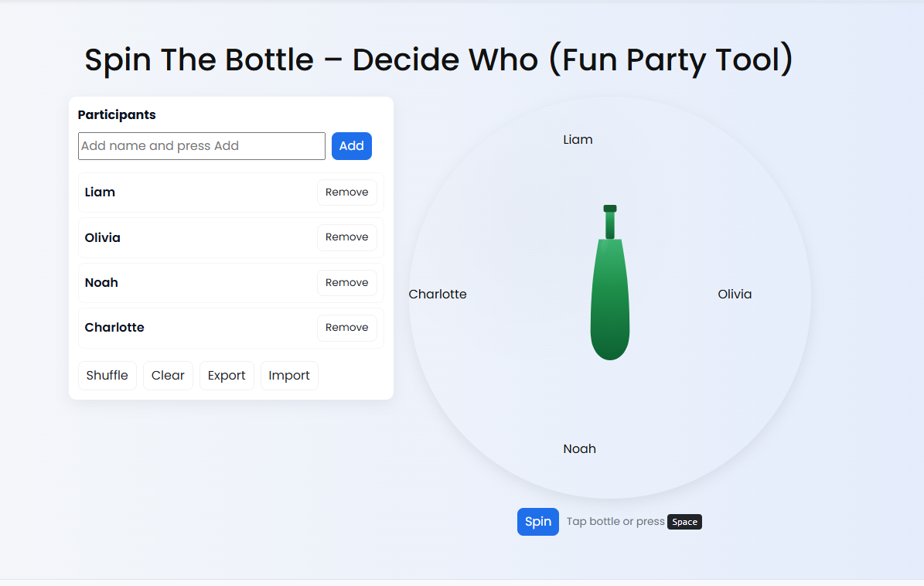924x586 pixels.
Task: Select Noah's name on the wheel
Action: pos(579,448)
